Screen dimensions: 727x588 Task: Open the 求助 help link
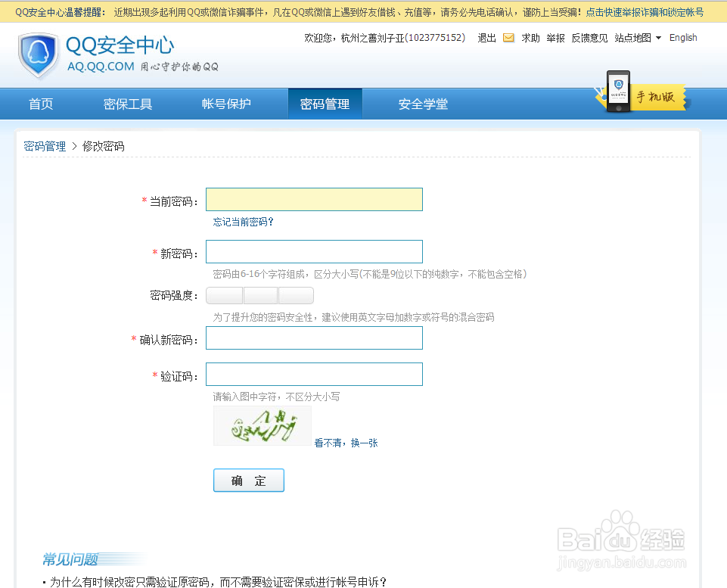pyautogui.click(x=530, y=38)
